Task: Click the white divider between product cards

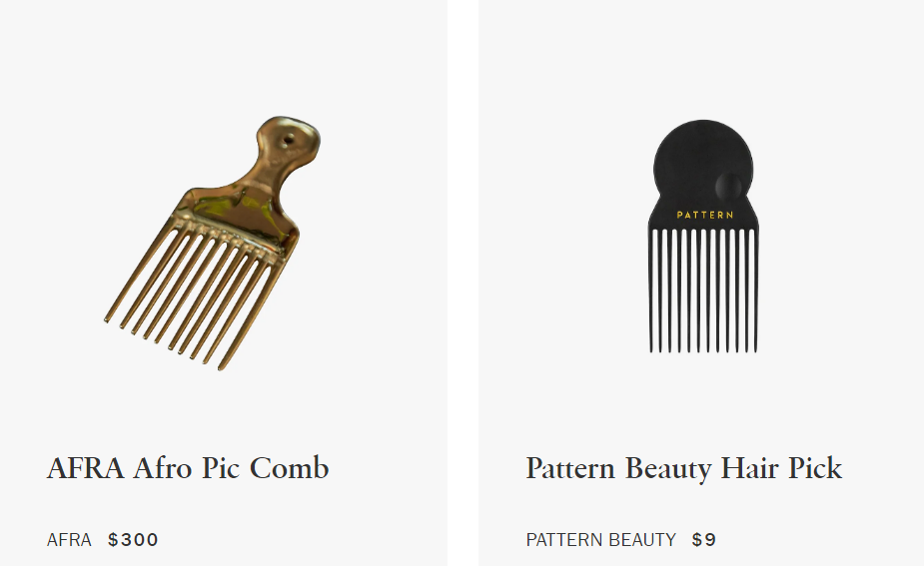Action: [462, 283]
